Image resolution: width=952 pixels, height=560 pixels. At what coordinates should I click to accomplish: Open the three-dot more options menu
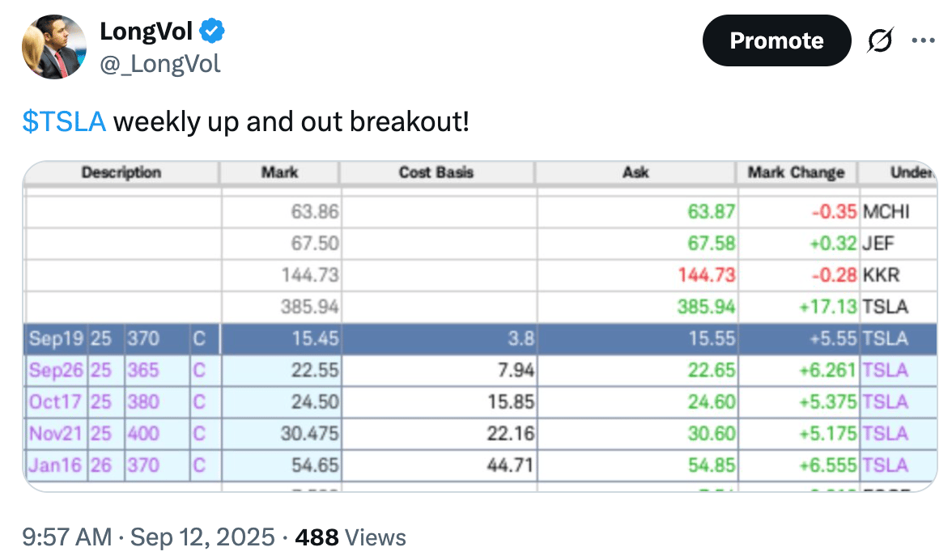[x=922, y=40]
